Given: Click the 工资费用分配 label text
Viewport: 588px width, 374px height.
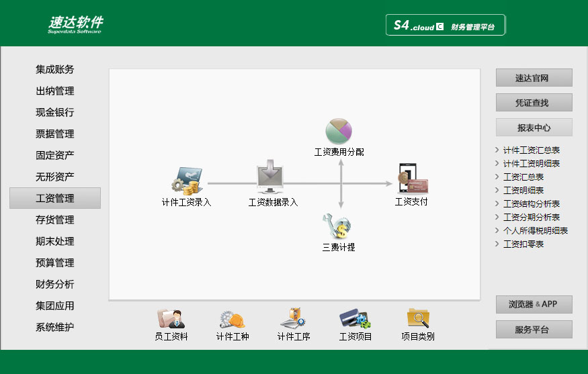Looking at the screenshot, I should tap(339, 152).
